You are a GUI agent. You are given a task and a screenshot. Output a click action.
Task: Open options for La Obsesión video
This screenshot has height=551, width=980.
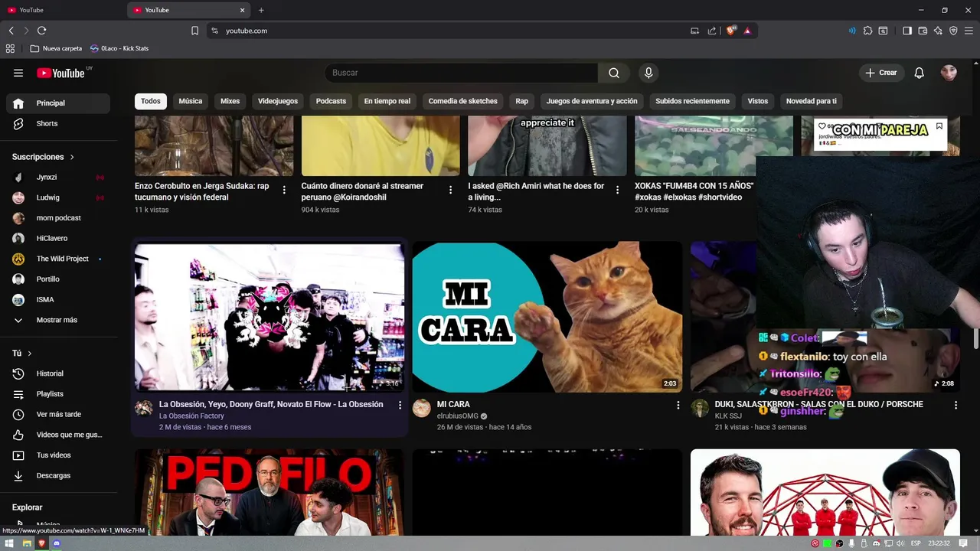(x=400, y=405)
